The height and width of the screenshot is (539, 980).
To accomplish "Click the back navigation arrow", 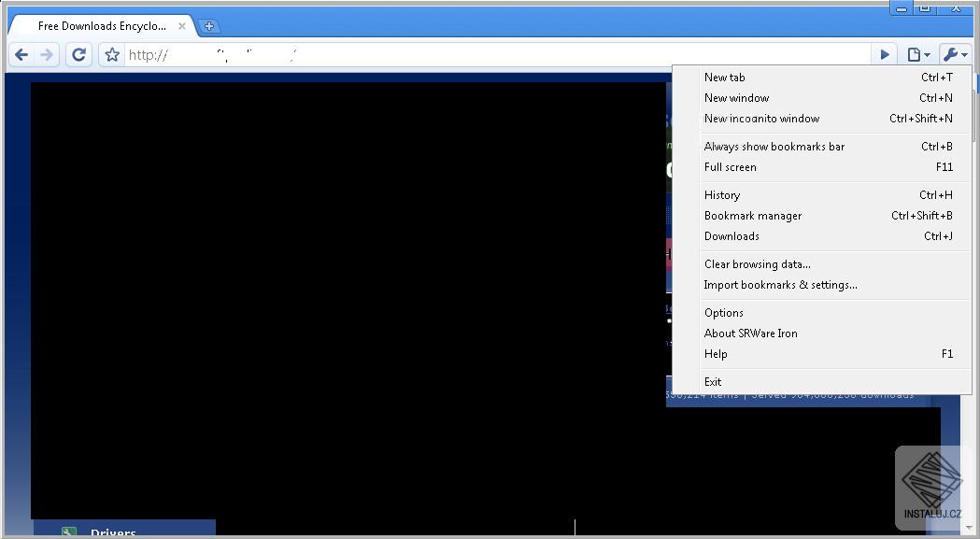I will tap(21, 54).
